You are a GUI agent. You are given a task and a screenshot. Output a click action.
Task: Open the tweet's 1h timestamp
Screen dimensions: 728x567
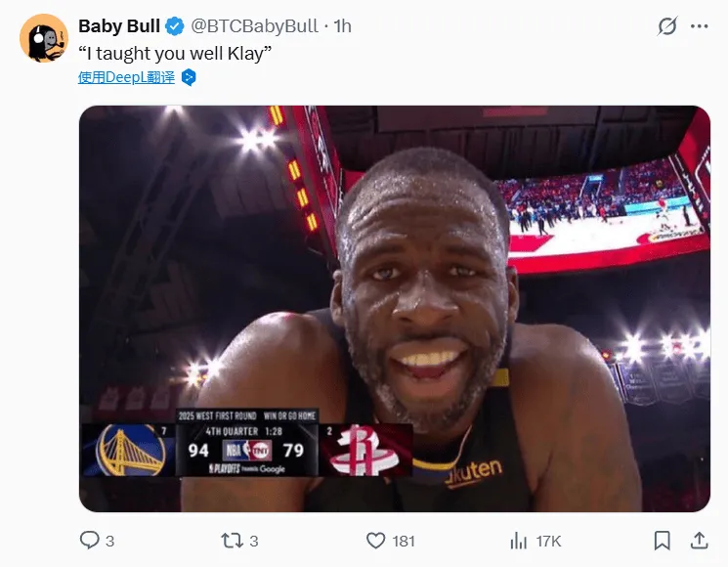tap(343, 26)
